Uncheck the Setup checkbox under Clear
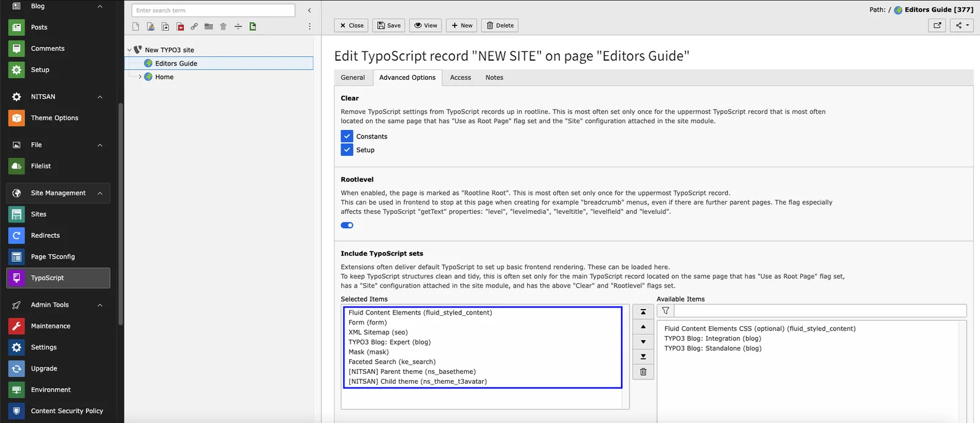 coord(347,150)
